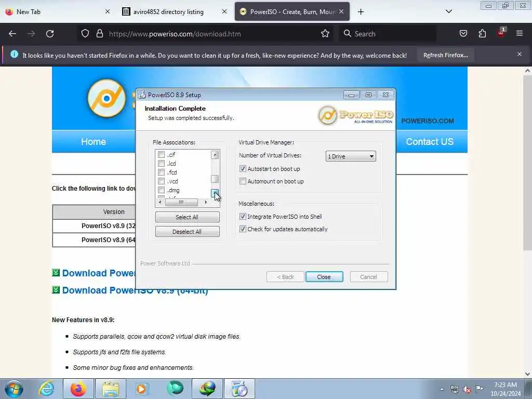Open Firefox from the taskbar
The height and width of the screenshot is (399, 532).
tap(78, 389)
